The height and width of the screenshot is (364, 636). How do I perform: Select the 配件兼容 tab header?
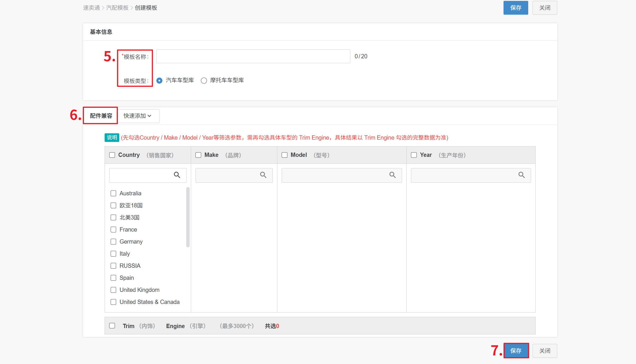(x=101, y=116)
